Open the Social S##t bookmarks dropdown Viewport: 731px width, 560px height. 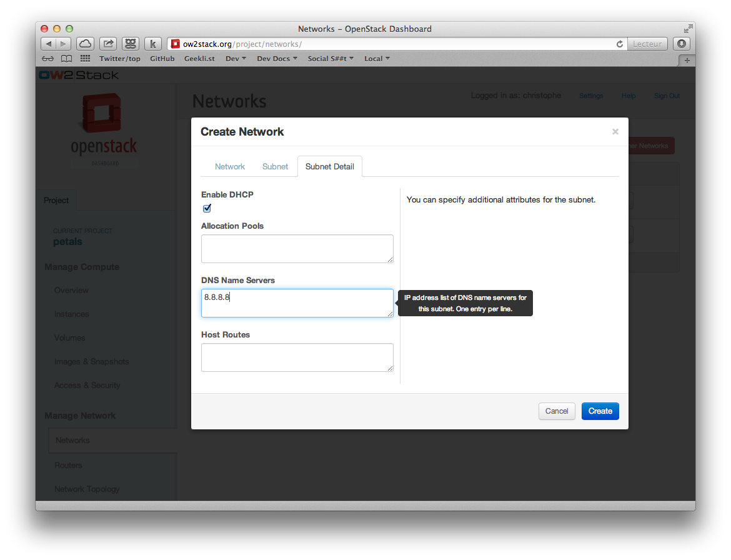pyautogui.click(x=331, y=59)
